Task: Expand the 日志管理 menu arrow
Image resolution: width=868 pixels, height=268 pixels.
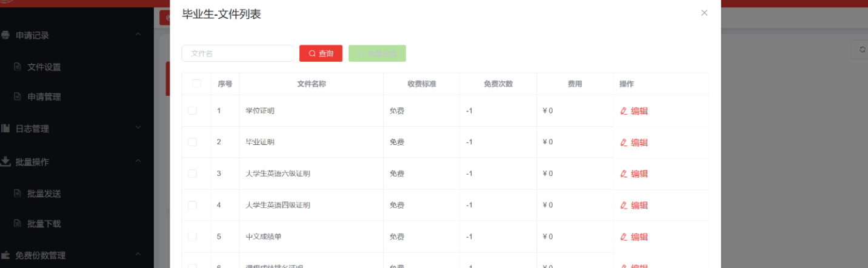Action: tap(138, 128)
